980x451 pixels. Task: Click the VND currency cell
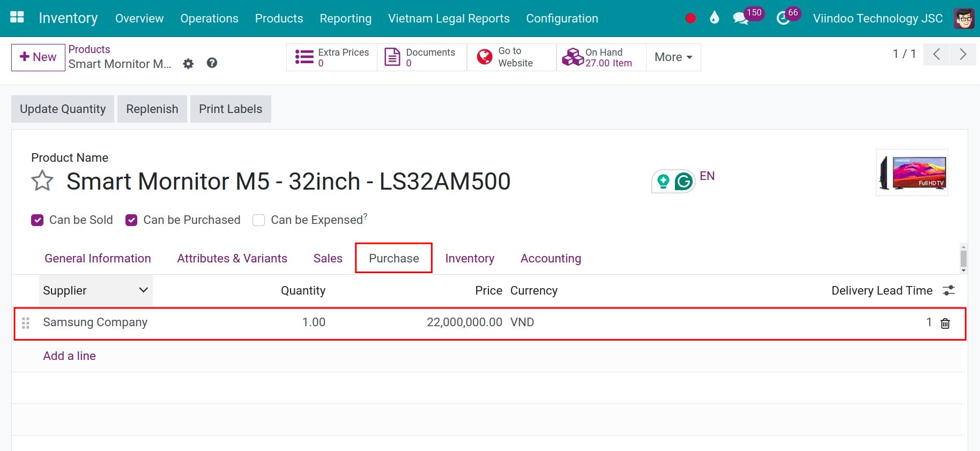click(x=522, y=322)
